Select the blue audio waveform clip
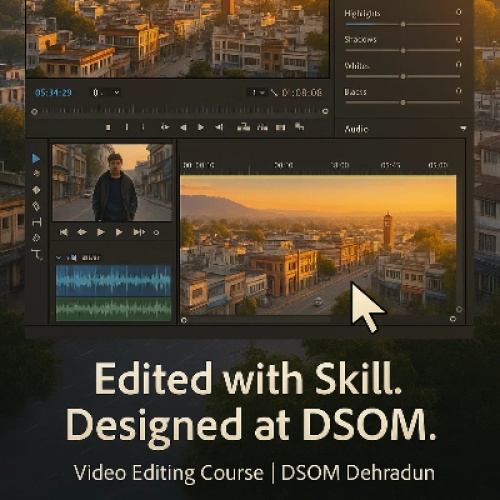Viewport: 500px width, 500px height. [113, 280]
